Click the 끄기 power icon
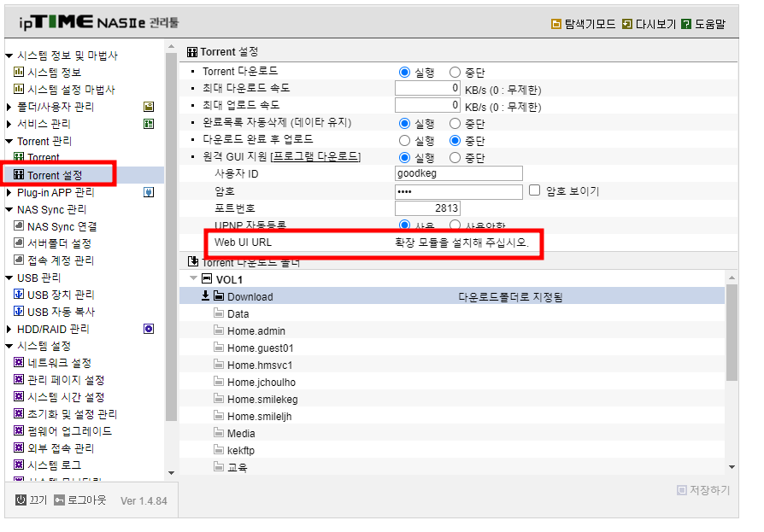This screenshot has width=764, height=532. 21,500
